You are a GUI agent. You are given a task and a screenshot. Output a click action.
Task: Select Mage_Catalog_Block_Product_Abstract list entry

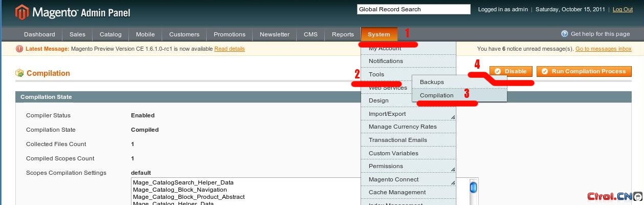tap(189, 197)
